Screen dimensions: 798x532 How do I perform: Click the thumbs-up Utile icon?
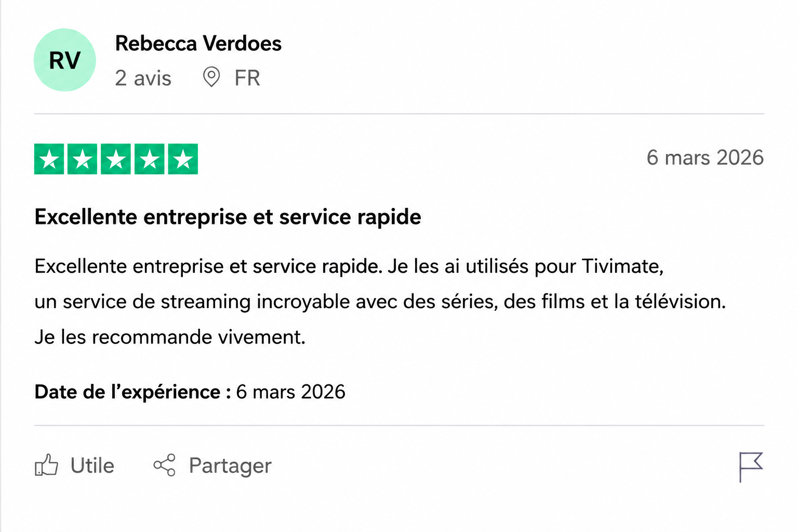(x=46, y=465)
